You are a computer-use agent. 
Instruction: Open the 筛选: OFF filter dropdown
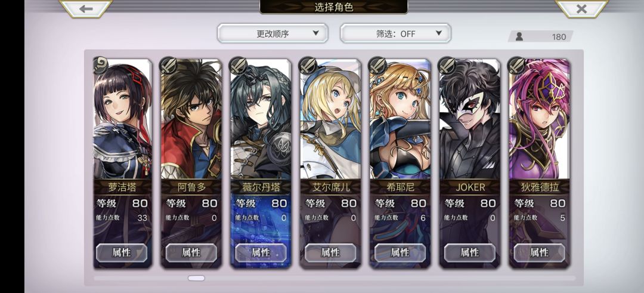[395, 33]
